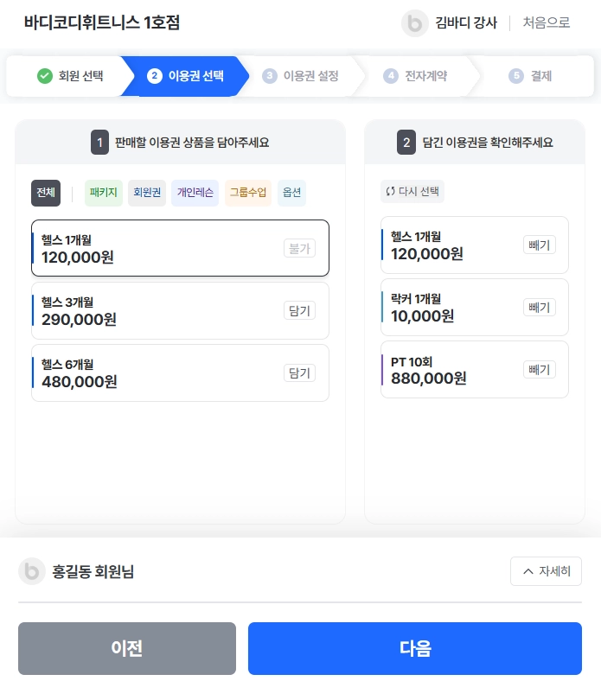Image resolution: width=601 pixels, height=700 pixels.
Task: Select the 전체 category filter
Action: tap(46, 193)
